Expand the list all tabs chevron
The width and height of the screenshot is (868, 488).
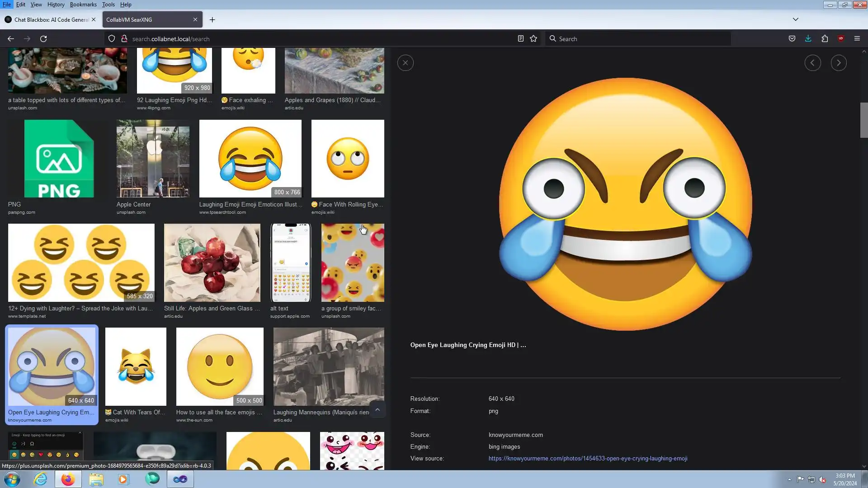(x=795, y=19)
